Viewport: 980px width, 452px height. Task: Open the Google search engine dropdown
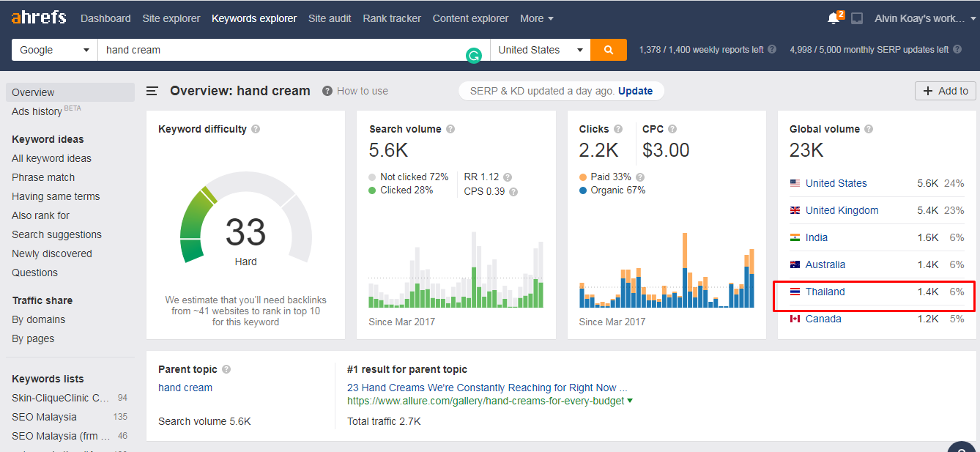pos(55,50)
